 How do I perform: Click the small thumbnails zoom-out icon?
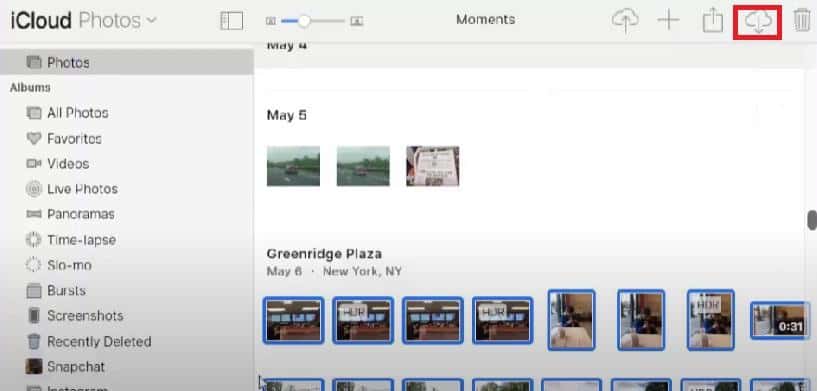(270, 21)
